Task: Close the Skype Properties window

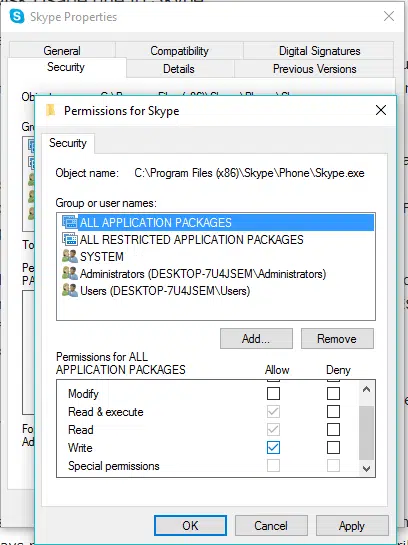Action: 389,16
